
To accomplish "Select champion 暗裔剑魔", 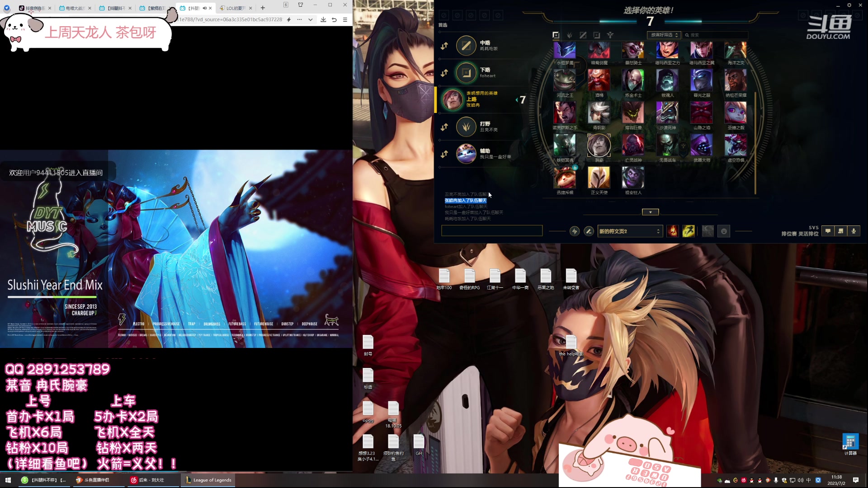I will click(599, 51).
